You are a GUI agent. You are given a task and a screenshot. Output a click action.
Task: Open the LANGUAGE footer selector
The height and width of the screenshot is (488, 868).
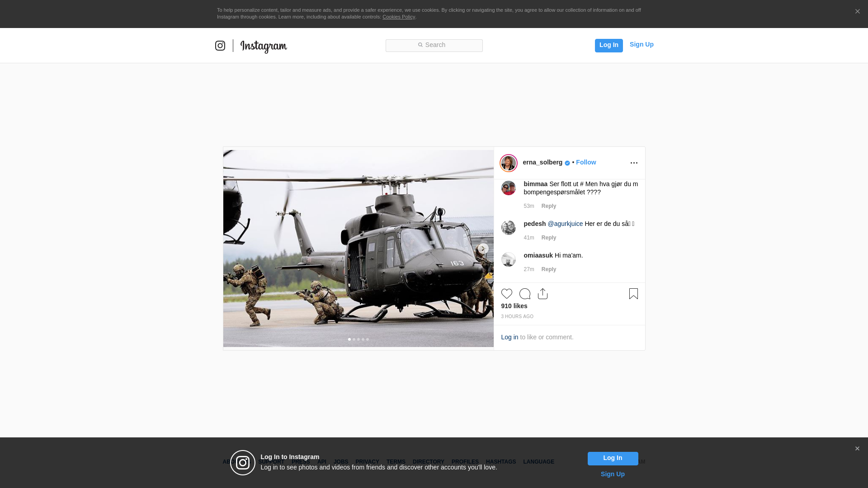(538, 462)
